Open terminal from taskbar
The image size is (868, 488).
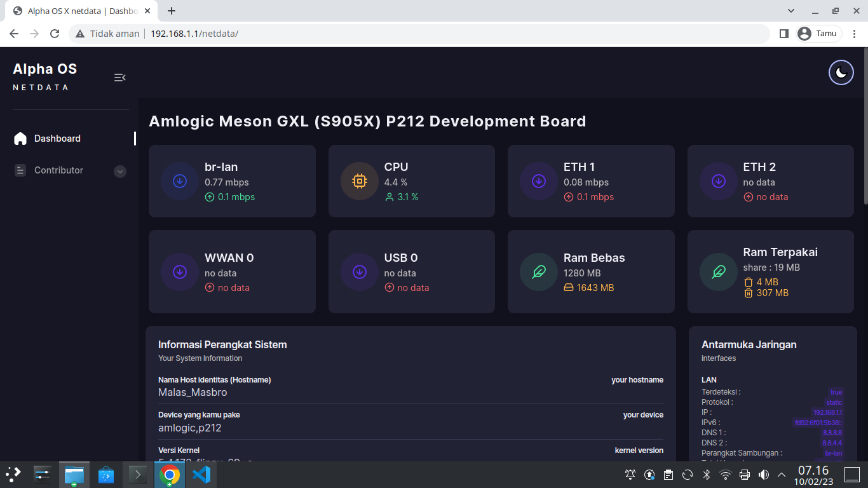(x=138, y=474)
